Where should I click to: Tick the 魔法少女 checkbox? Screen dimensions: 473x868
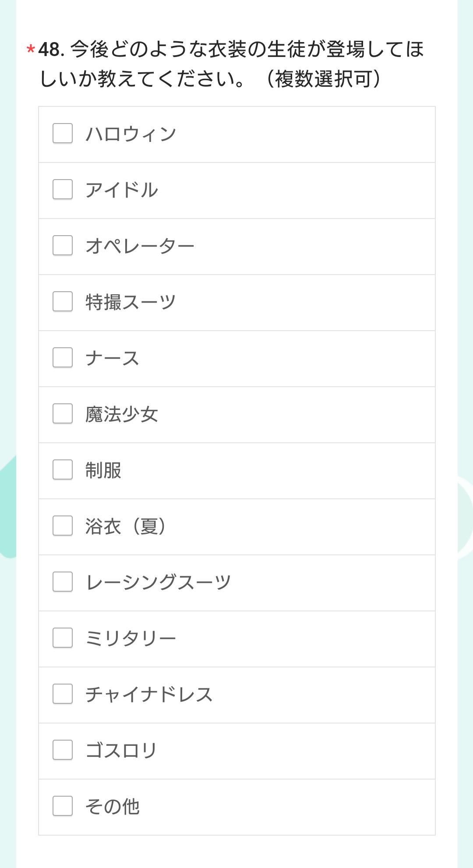pos(63,414)
